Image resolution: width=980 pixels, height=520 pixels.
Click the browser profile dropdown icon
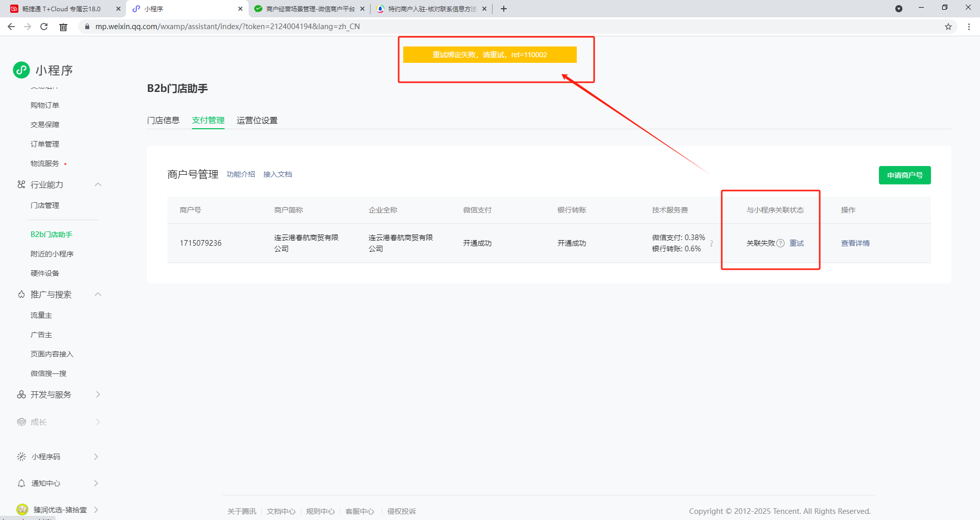pos(899,9)
